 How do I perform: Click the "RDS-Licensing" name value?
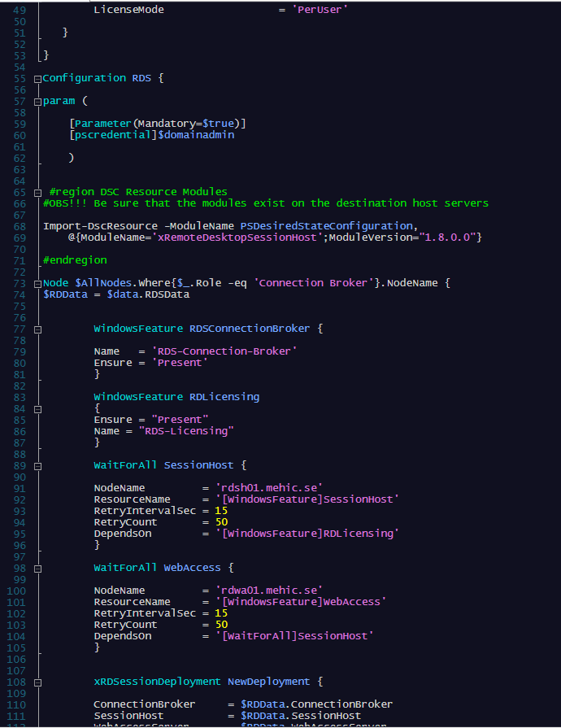[x=187, y=430]
